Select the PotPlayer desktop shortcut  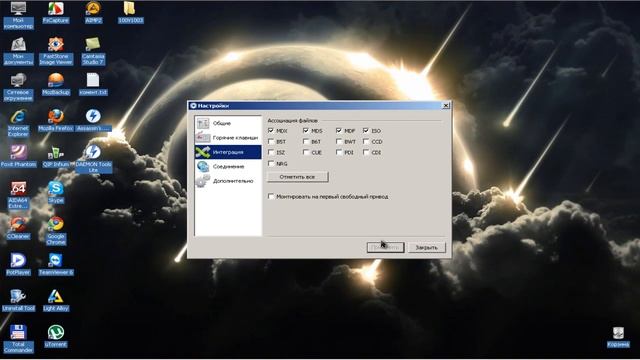pyautogui.click(x=18, y=264)
